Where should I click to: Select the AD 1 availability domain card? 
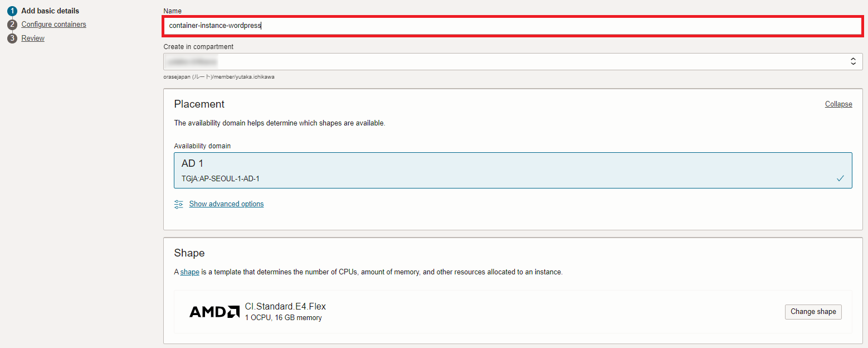[513, 170]
